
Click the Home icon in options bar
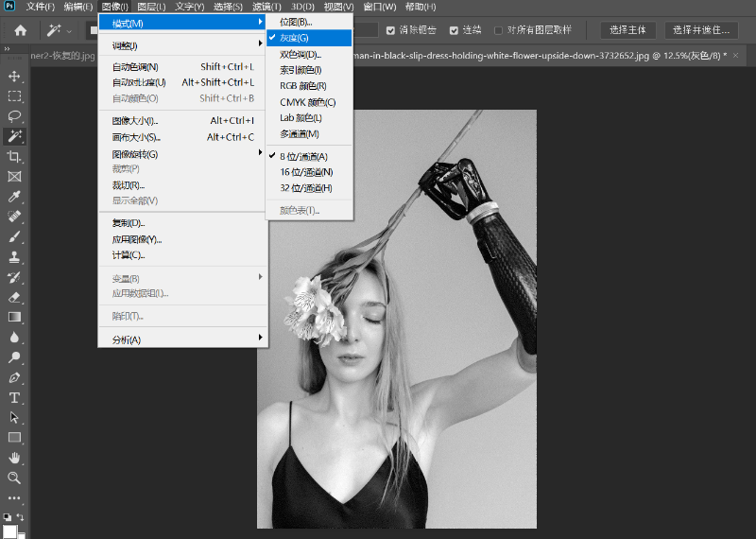point(20,30)
